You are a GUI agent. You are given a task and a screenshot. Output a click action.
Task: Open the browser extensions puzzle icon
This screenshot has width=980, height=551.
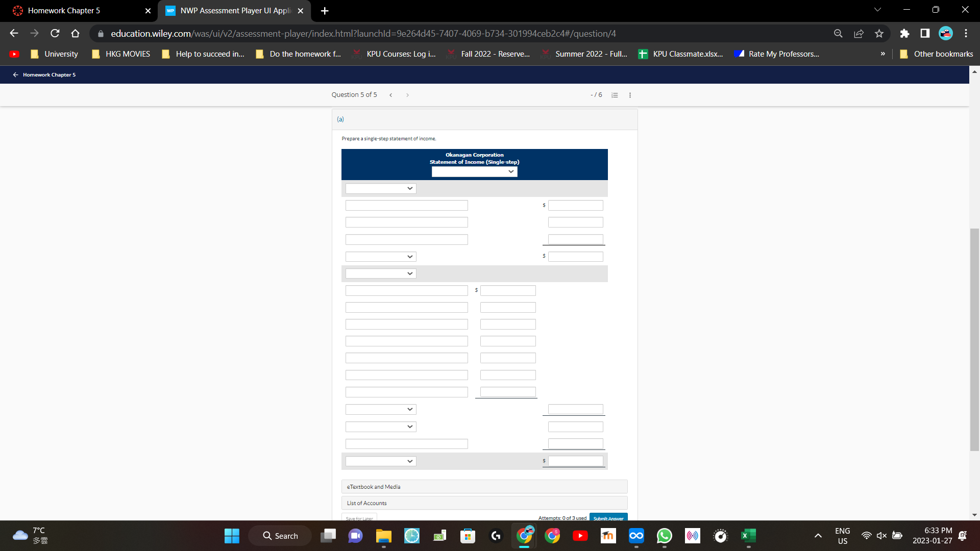[904, 33]
